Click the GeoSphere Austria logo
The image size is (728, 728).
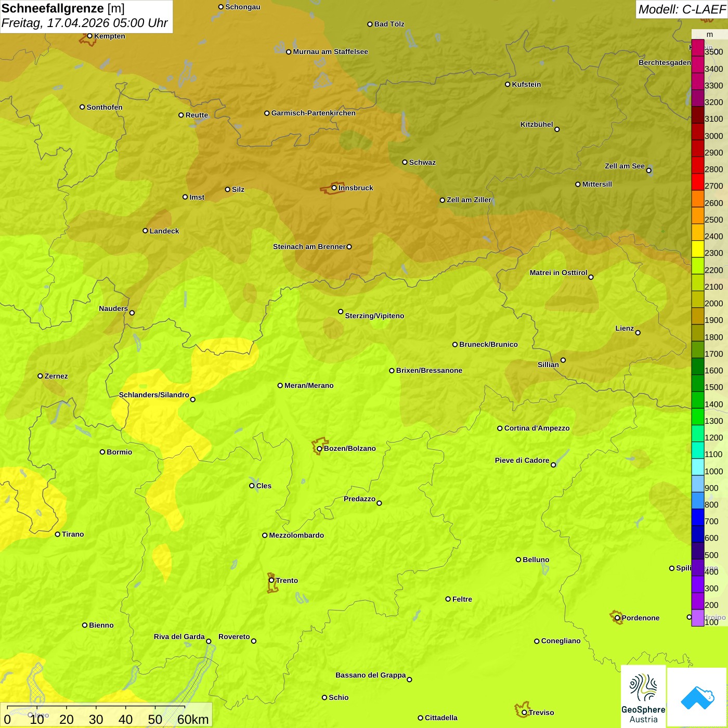pos(643,697)
